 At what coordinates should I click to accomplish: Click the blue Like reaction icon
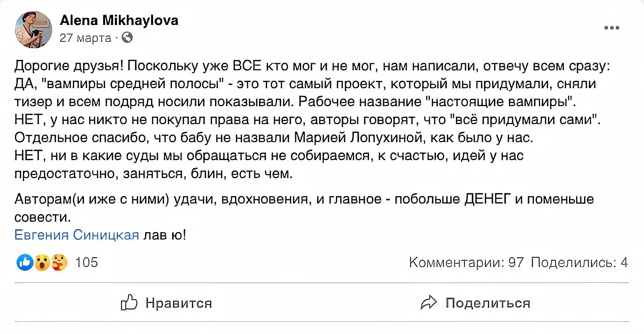25,262
